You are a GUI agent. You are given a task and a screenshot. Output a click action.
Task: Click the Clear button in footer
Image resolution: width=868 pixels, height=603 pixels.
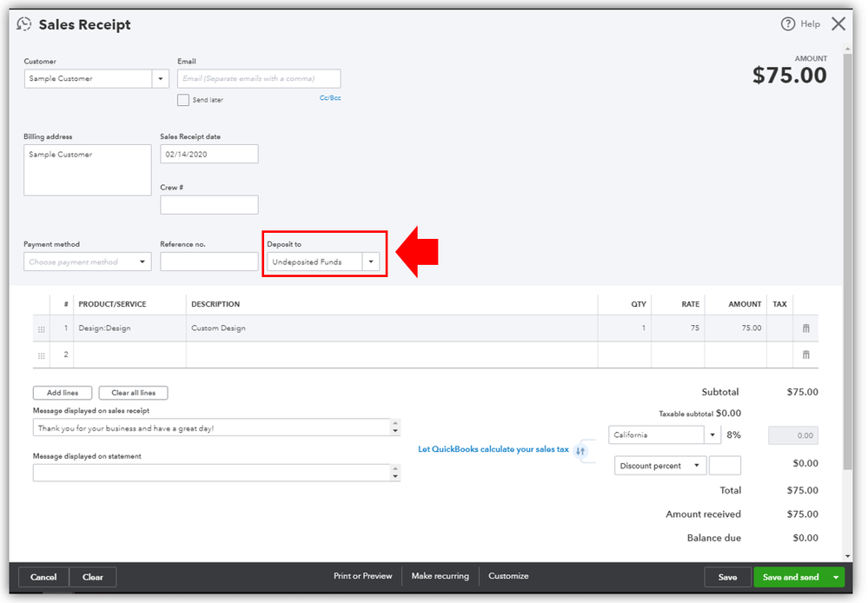pos(93,577)
